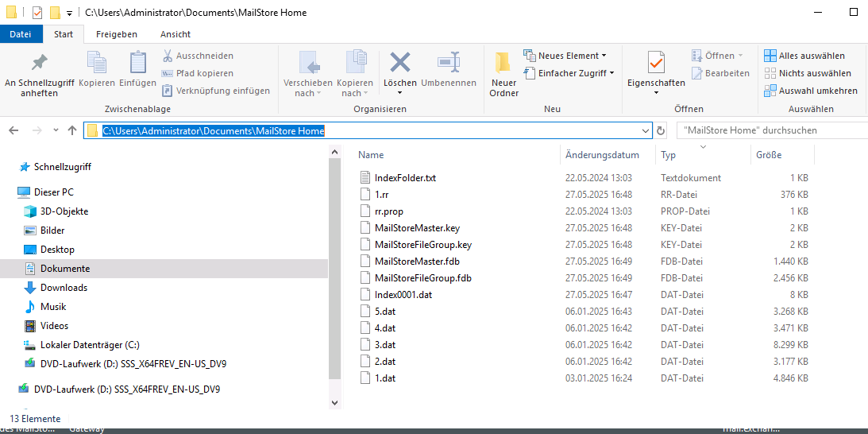This screenshot has height=434, width=868.
Task: Click the address bar path field
Action: pos(368,131)
